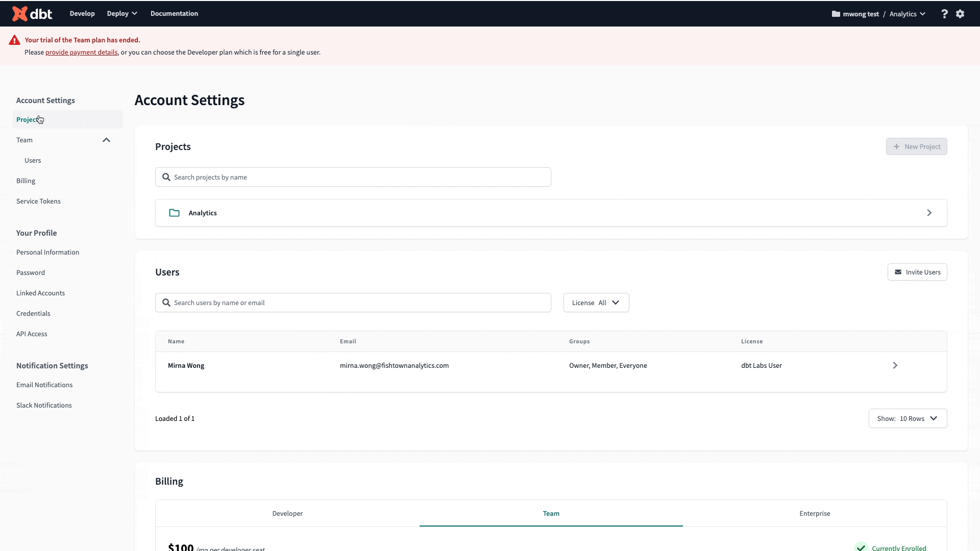Collapse the Team sidebar section
This screenshot has height=551, width=980.
pyautogui.click(x=106, y=140)
